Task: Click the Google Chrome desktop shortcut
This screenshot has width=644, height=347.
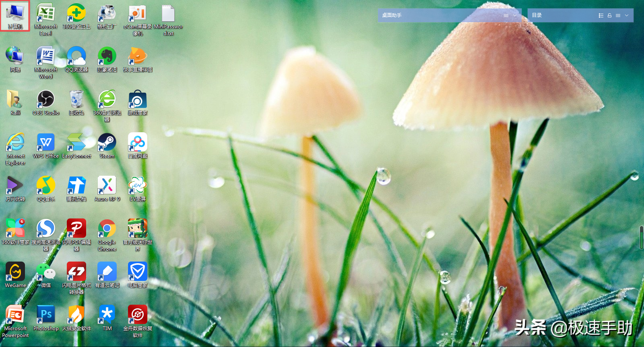Action: click(x=107, y=229)
